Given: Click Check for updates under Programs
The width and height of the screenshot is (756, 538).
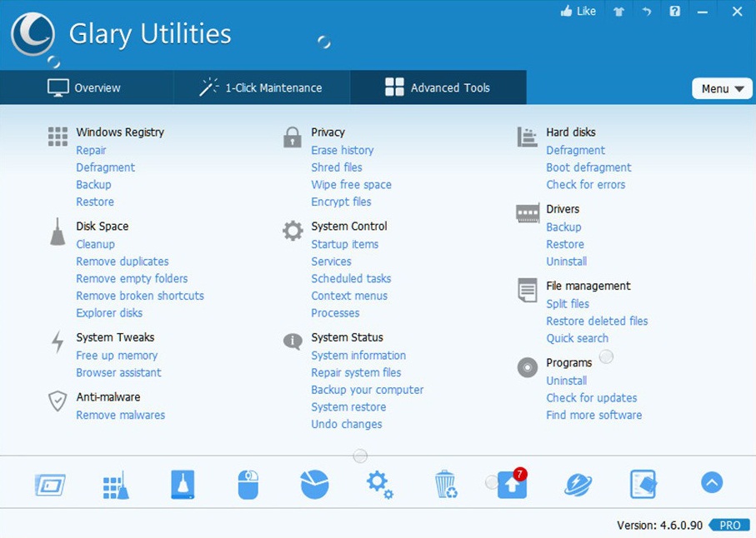Looking at the screenshot, I should (x=592, y=398).
